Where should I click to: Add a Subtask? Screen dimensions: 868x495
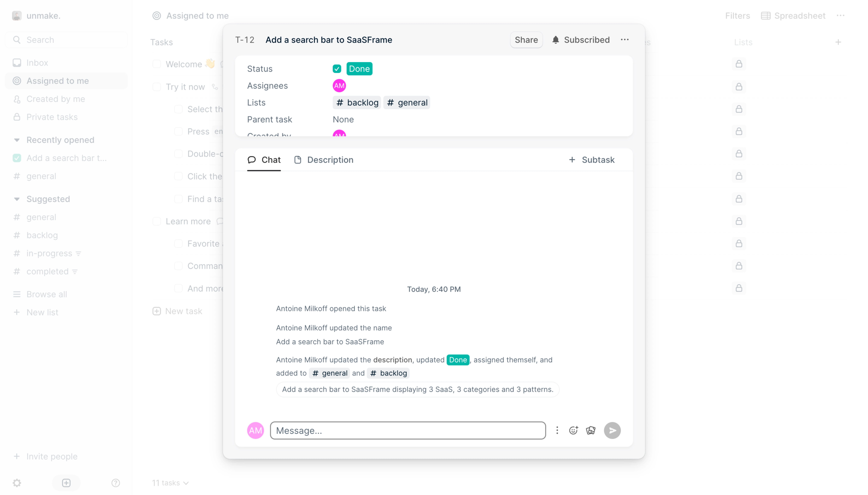click(x=591, y=160)
